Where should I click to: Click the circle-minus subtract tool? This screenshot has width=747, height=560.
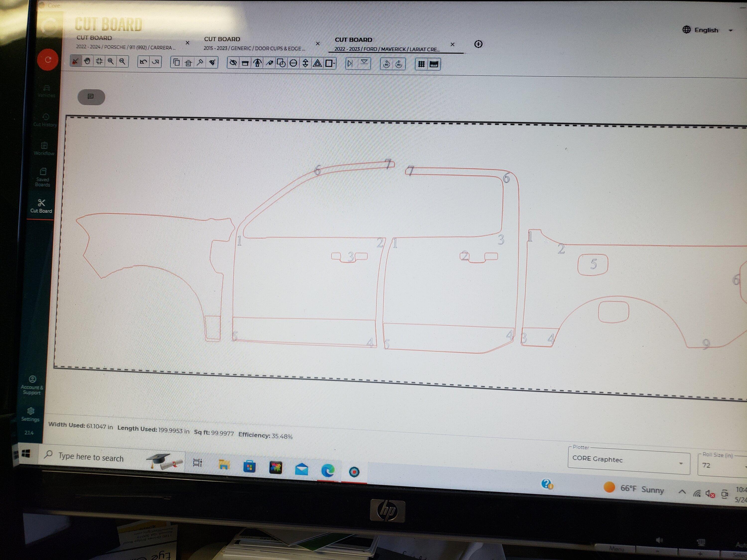(x=293, y=63)
